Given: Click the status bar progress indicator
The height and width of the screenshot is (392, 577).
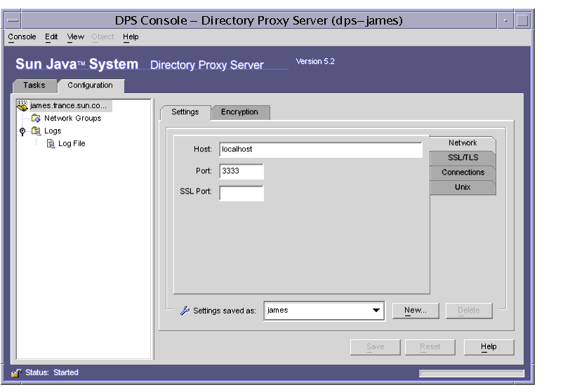Looking at the screenshot, I should (472, 374).
